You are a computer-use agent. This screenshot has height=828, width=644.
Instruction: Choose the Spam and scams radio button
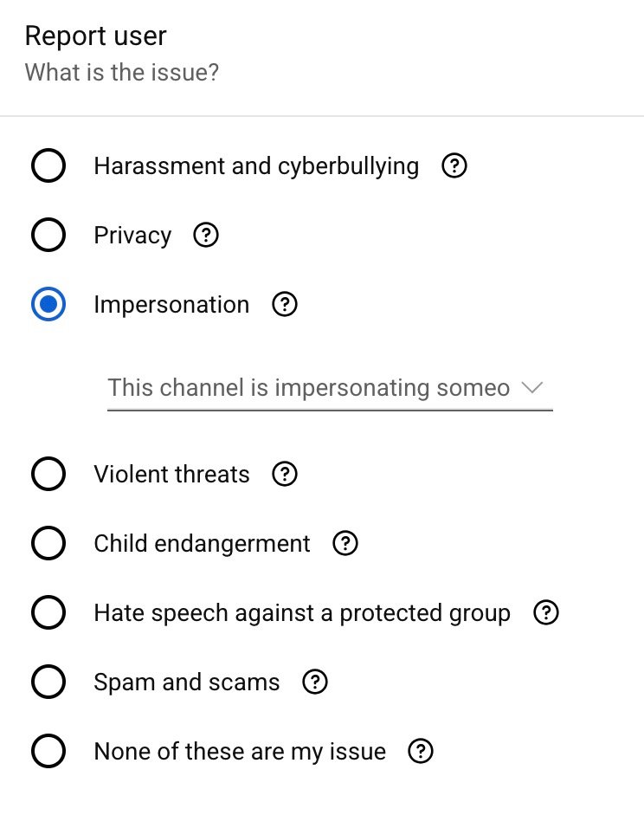[x=48, y=682]
